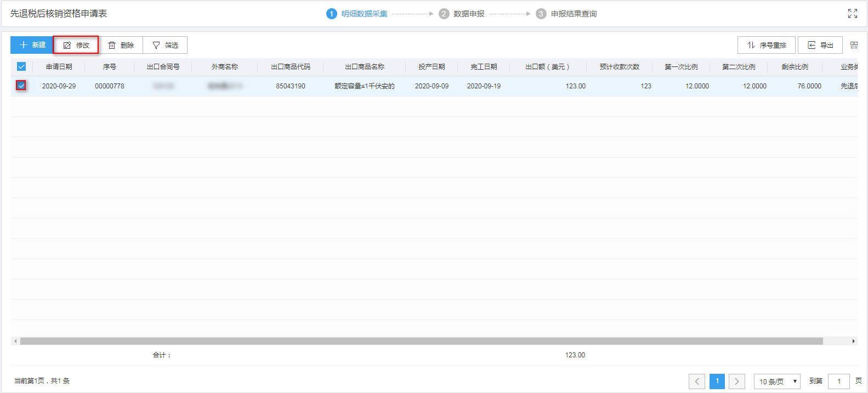Uncheck the row 00000778 checkbox
The width and height of the screenshot is (868, 393).
pyautogui.click(x=21, y=86)
